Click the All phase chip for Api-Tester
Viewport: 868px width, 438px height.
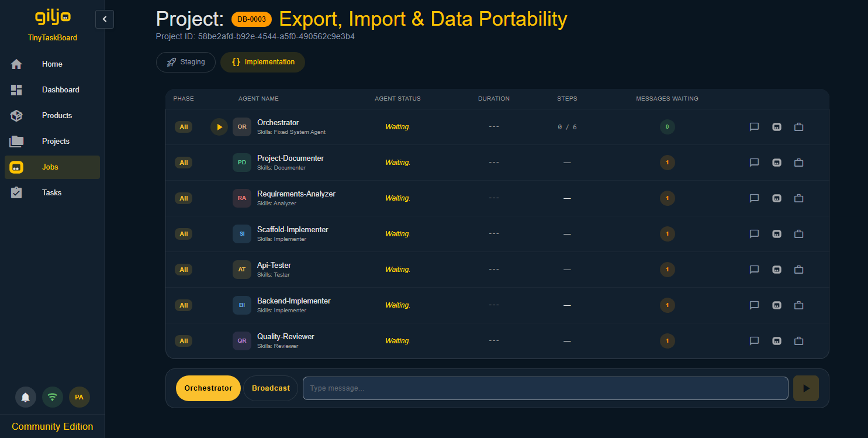(x=184, y=270)
